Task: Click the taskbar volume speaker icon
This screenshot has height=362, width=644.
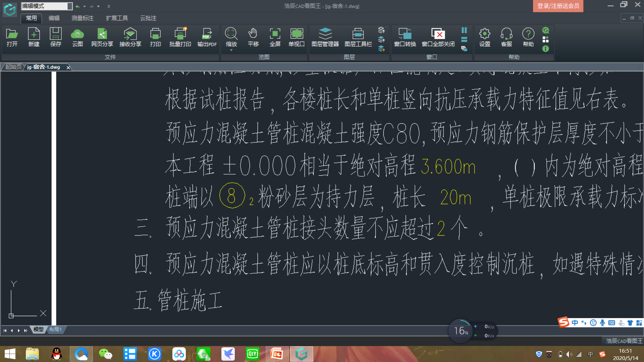Action: pyautogui.click(x=569, y=354)
